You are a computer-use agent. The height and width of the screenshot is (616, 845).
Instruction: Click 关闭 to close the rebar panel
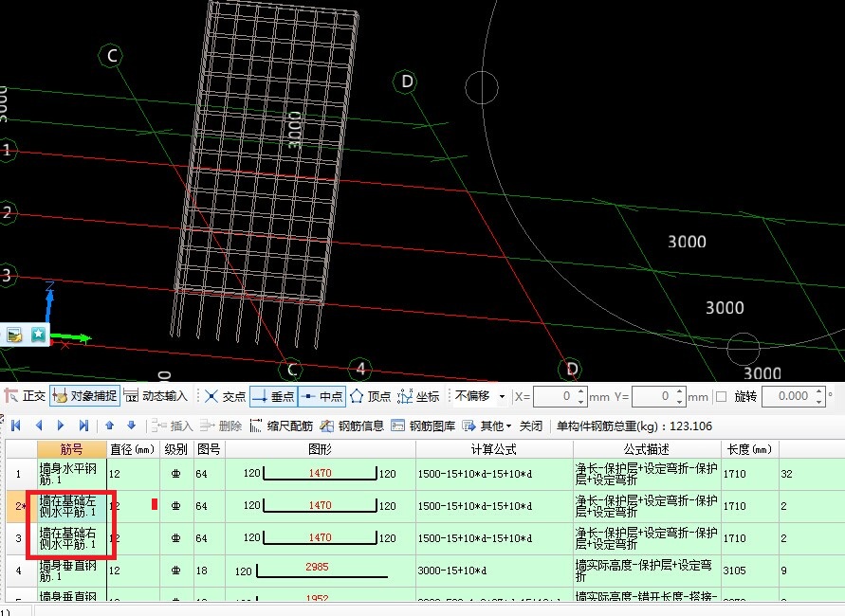(531, 426)
